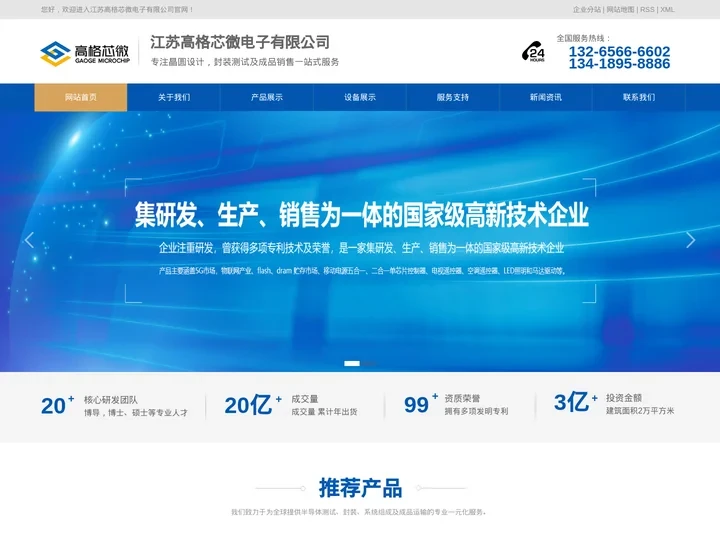
Task: Follow the 企业分站 link in top bar
Action: pyautogui.click(x=586, y=9)
